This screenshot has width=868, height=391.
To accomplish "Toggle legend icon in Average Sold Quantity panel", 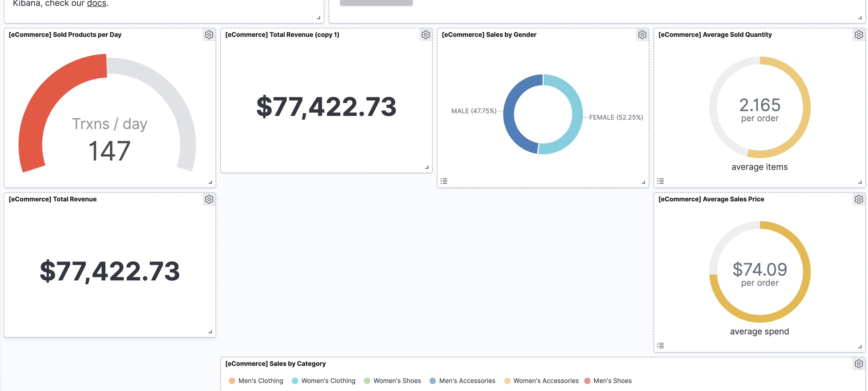I will [x=660, y=181].
